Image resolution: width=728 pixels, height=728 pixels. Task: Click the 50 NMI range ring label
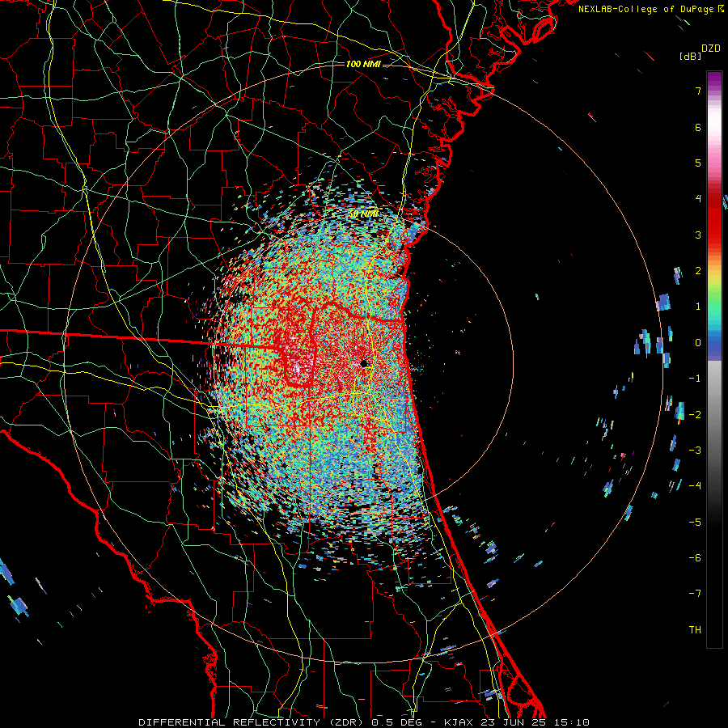pos(363,214)
